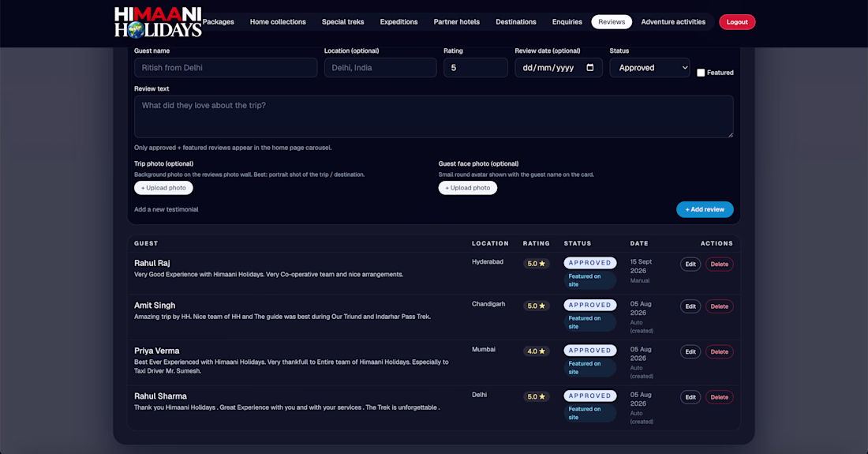Open Partner hotels page
This screenshot has height=454, width=868.
(x=457, y=22)
